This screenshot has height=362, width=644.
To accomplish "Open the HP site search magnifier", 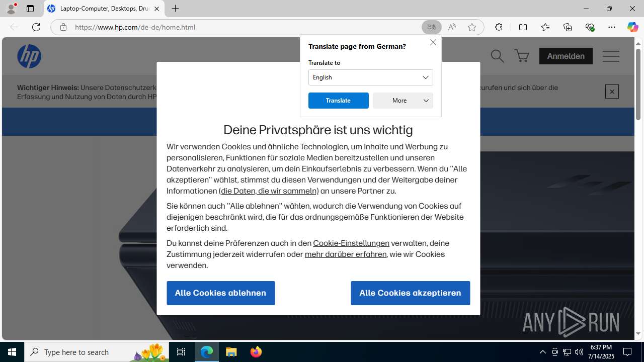I will pos(497,56).
